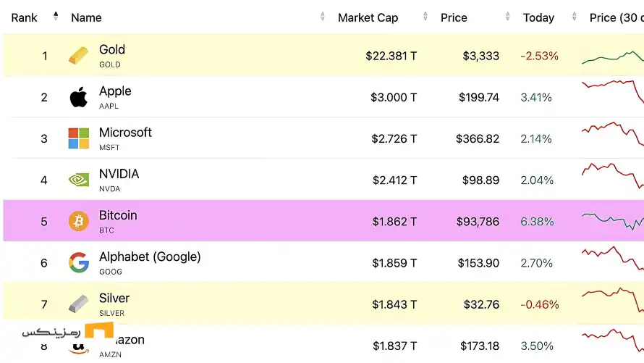Open the Alphabet (Google) link
644x363 pixels.
150,256
